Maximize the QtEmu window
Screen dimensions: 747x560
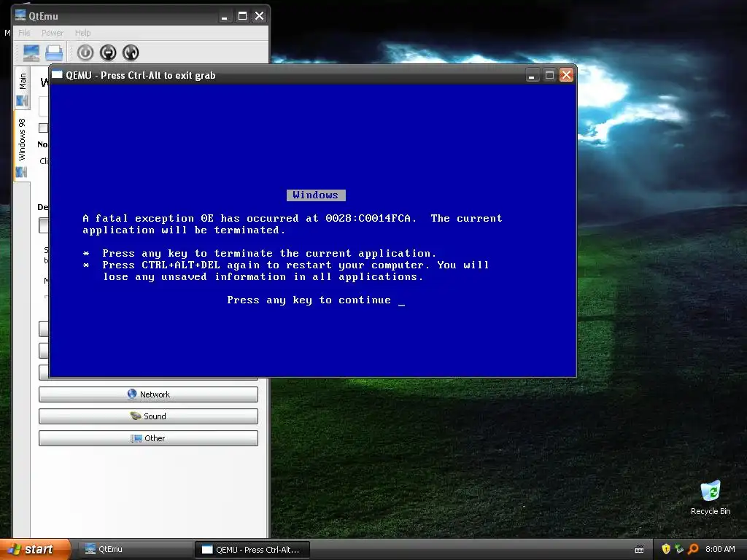coord(242,16)
